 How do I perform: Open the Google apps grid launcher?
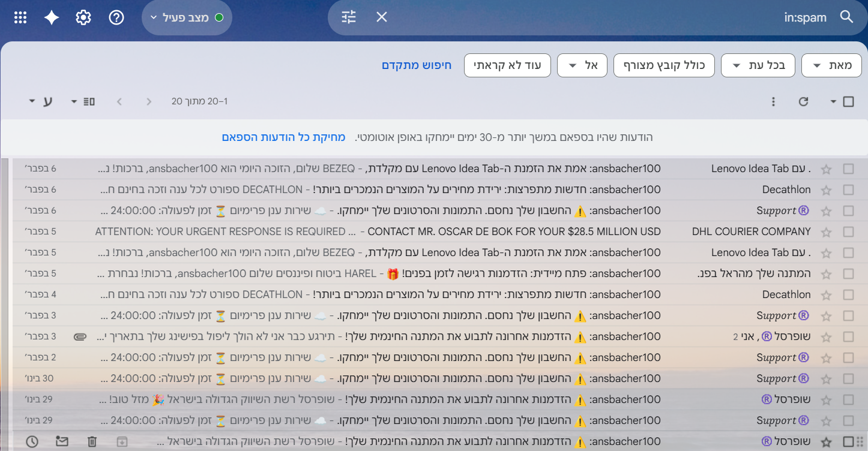20,17
